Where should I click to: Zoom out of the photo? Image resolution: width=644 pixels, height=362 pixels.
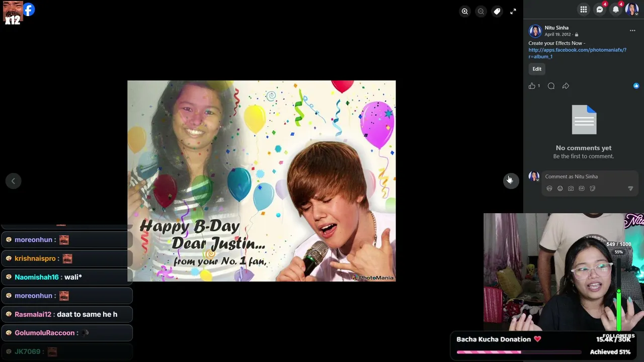pos(481,11)
